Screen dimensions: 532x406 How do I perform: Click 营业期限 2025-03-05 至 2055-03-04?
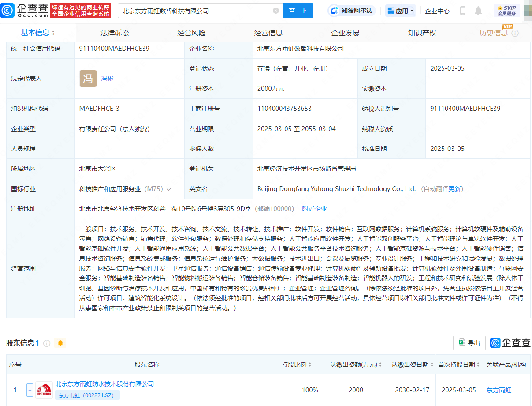[297, 129]
